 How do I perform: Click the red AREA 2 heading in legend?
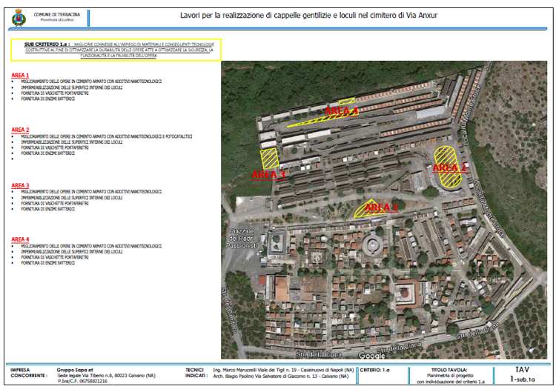click(20, 130)
